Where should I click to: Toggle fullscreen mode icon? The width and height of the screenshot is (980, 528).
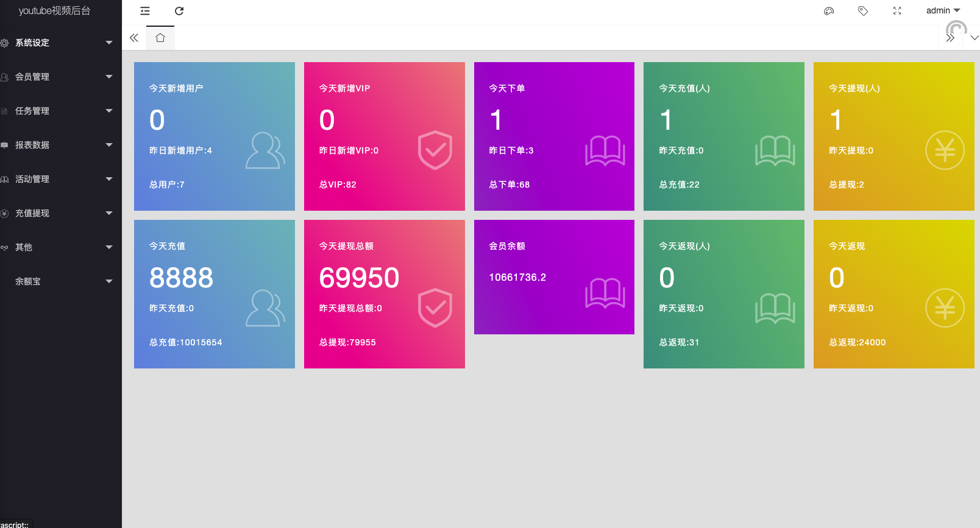coord(897,11)
